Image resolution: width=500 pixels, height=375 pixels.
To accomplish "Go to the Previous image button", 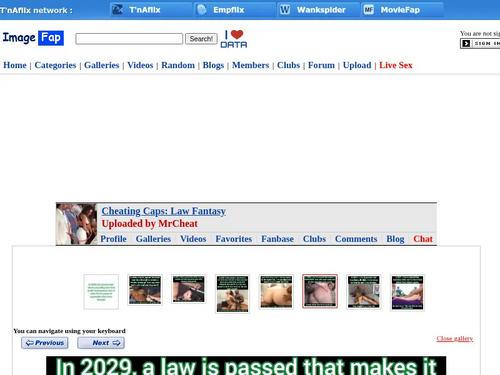I will tap(45, 343).
